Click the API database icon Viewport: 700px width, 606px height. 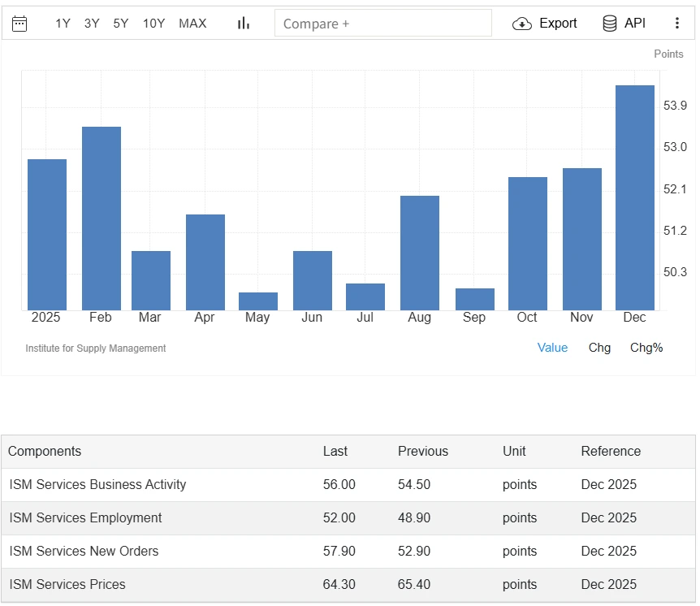click(x=609, y=24)
